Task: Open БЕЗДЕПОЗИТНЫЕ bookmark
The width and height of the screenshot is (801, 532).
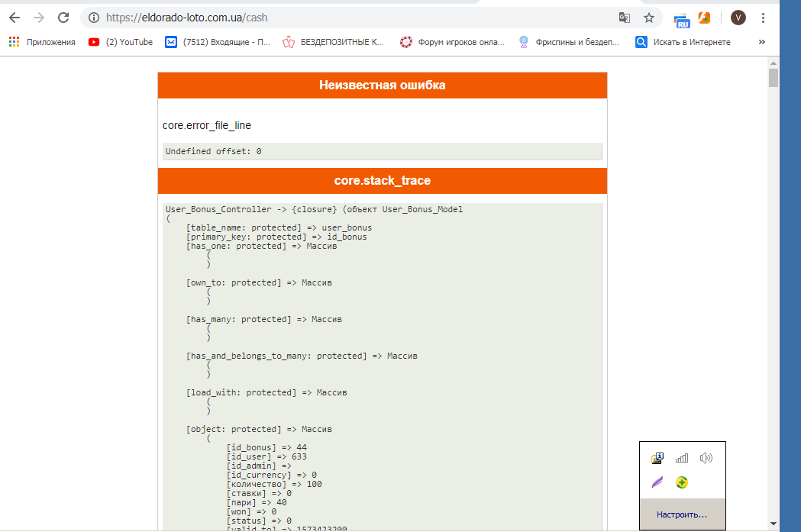Action: click(x=333, y=42)
